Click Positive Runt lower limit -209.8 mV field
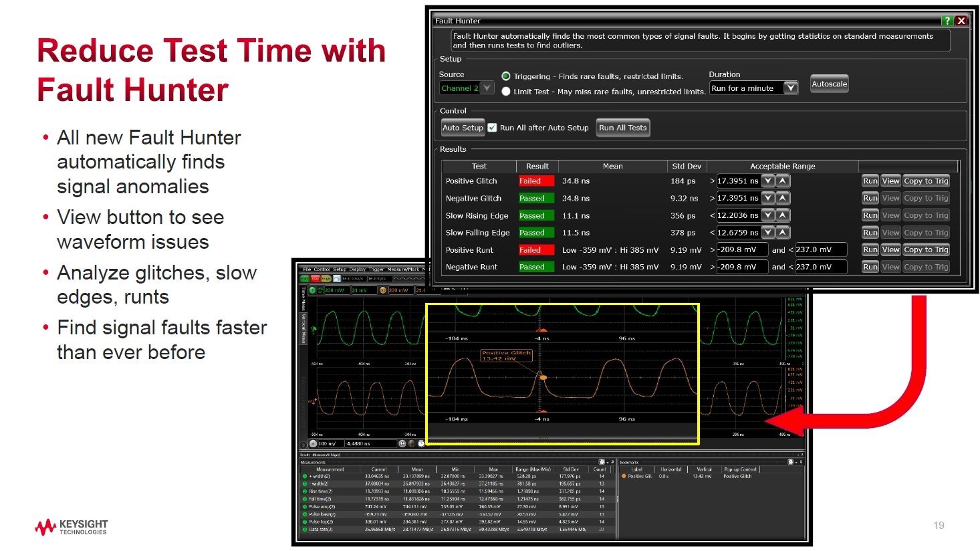The height and width of the screenshot is (551, 980). tap(742, 249)
